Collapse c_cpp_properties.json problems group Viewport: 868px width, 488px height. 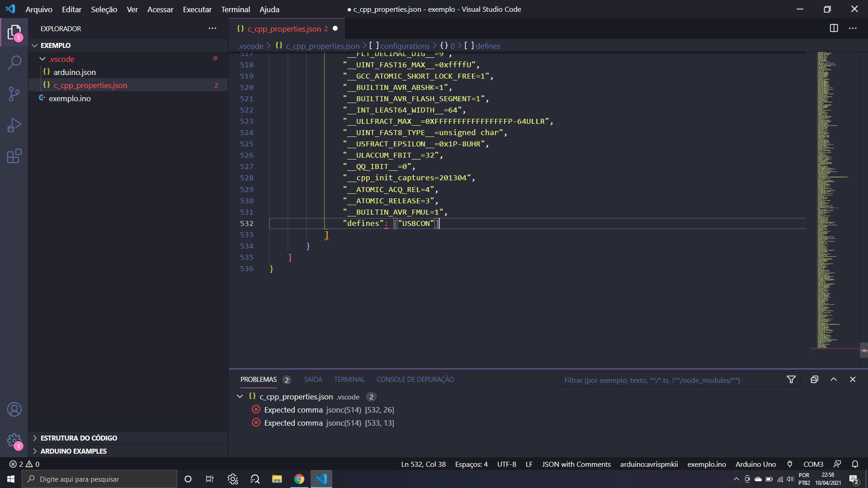[x=240, y=396]
